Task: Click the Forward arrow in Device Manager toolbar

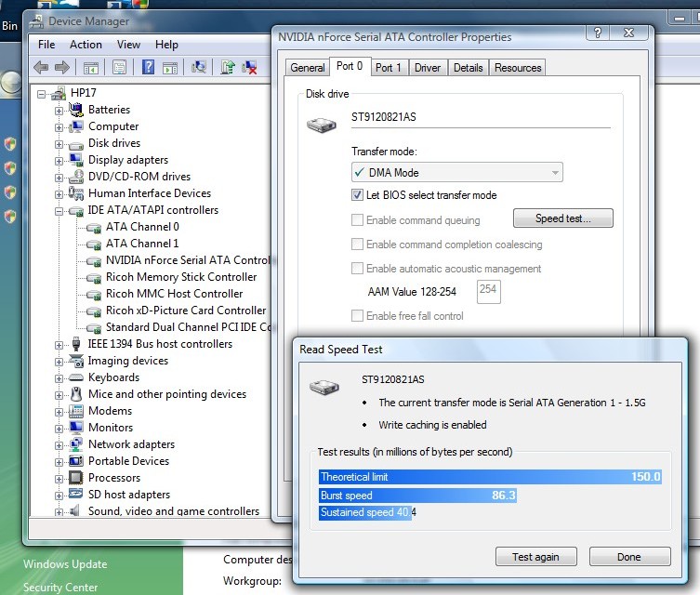Action: pyautogui.click(x=62, y=68)
